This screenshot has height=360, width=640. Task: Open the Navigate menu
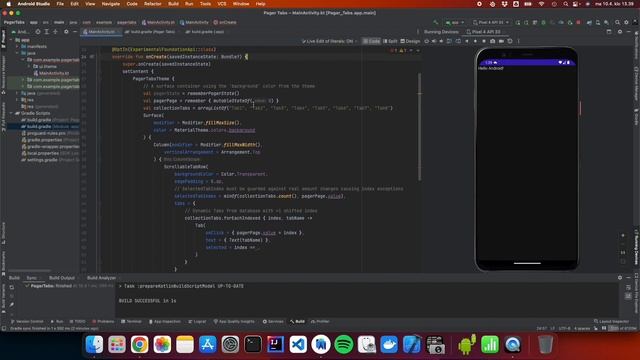[x=111, y=4]
